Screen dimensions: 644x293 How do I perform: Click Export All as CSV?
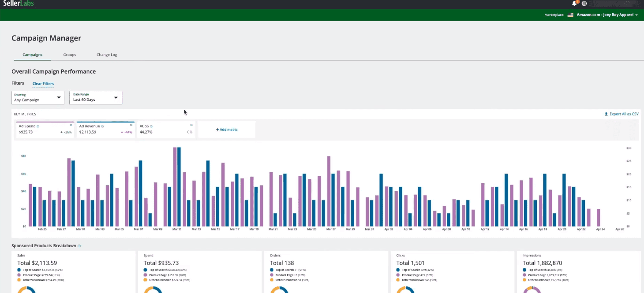pyautogui.click(x=622, y=114)
